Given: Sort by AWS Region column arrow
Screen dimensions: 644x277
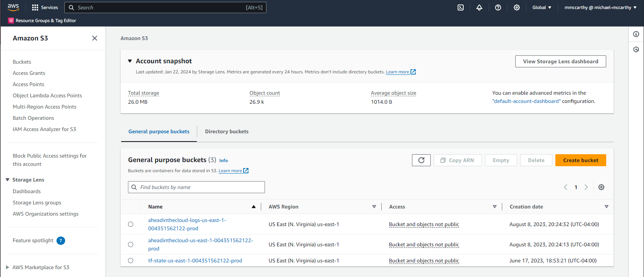Looking at the screenshot, I should coord(374,207).
